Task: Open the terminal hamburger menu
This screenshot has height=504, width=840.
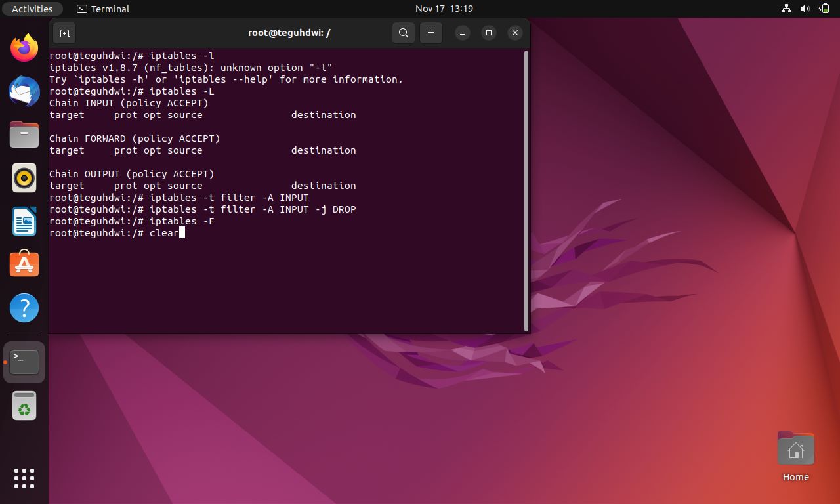Action: pos(431,33)
